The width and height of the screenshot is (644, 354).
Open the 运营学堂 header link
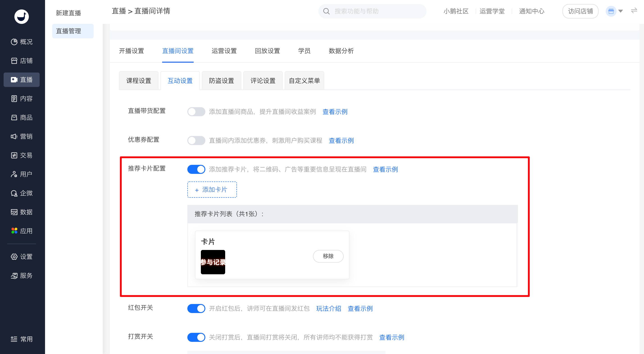pyautogui.click(x=492, y=11)
